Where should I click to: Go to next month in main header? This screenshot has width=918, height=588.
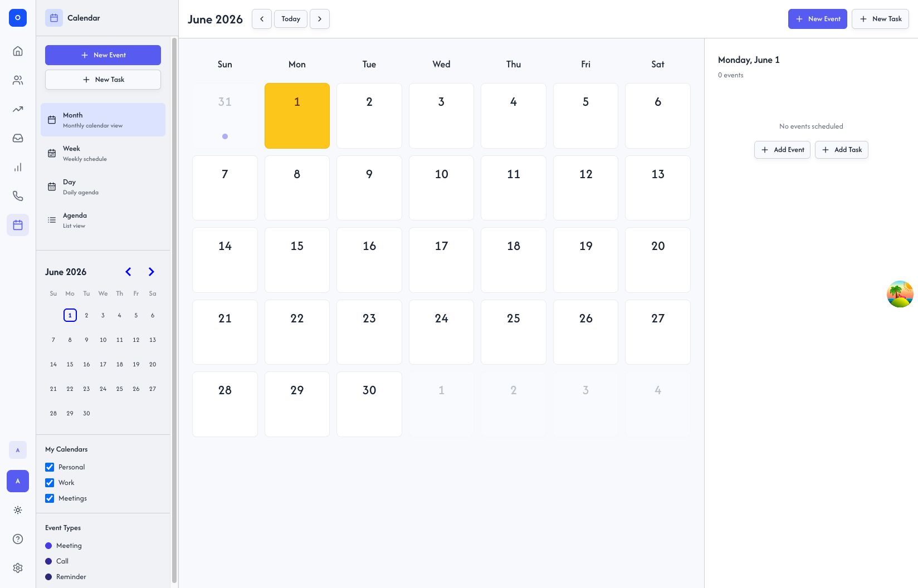click(320, 19)
